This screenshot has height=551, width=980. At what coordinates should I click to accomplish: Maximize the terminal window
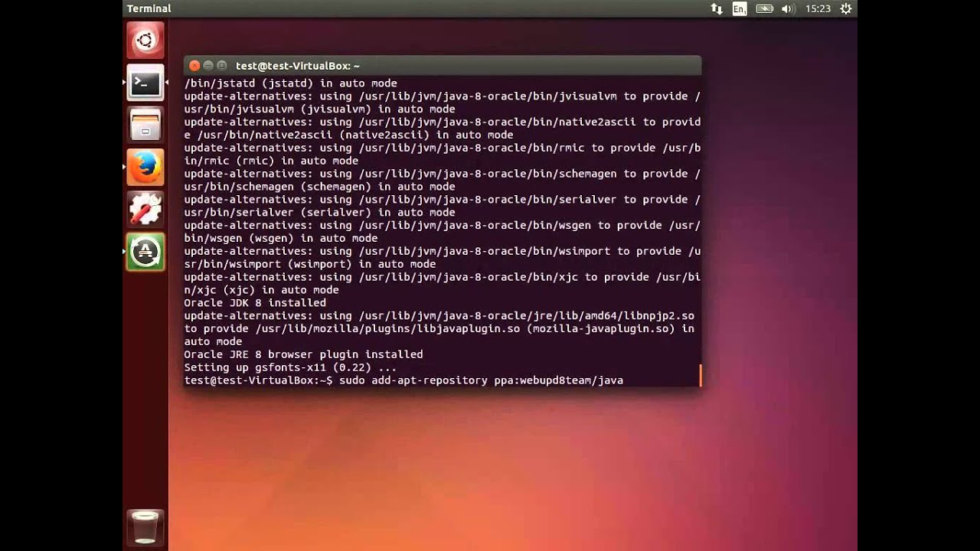pos(222,66)
